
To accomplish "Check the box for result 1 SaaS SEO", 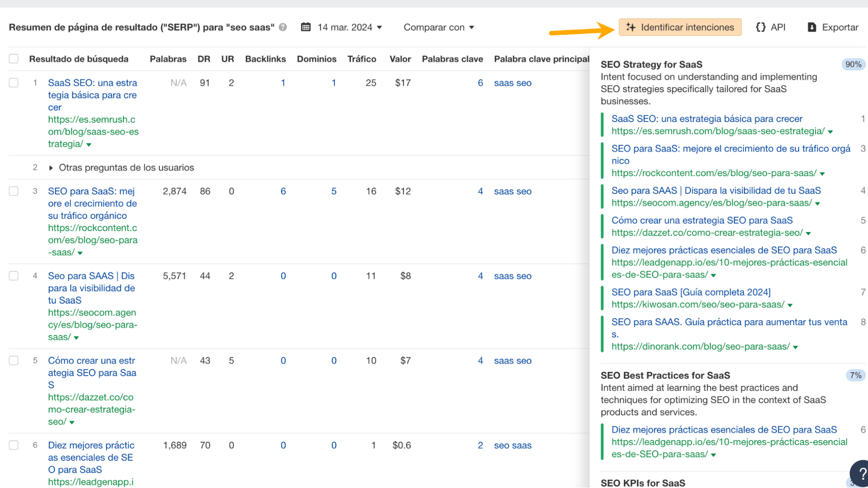I will 14,83.
